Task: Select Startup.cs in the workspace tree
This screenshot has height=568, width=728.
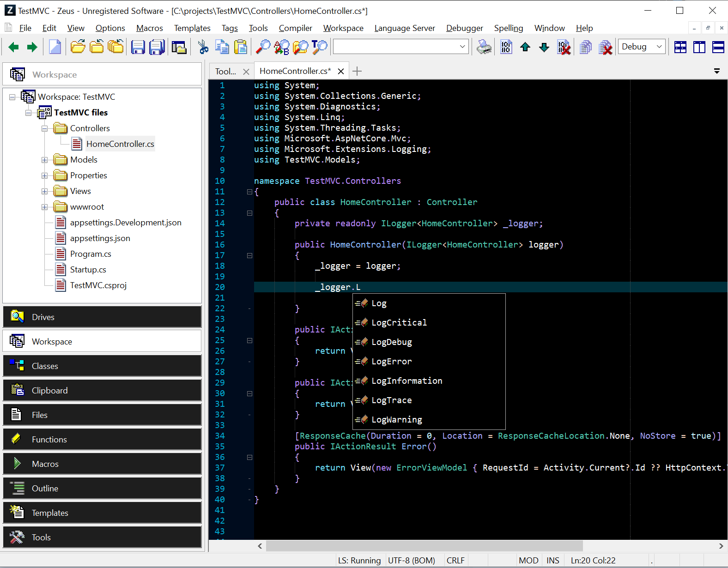Action: click(x=88, y=270)
